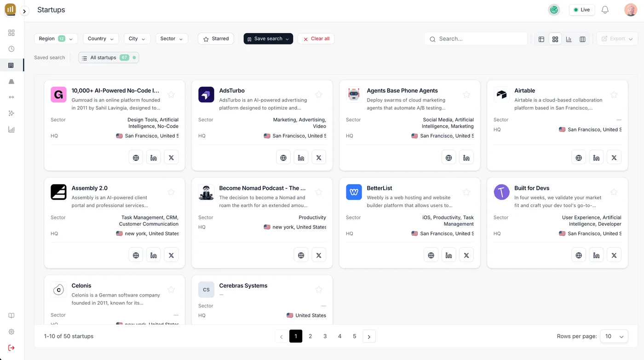Expand the sidebar with the arrow button
The height and width of the screenshot is (360, 644).
point(24,11)
